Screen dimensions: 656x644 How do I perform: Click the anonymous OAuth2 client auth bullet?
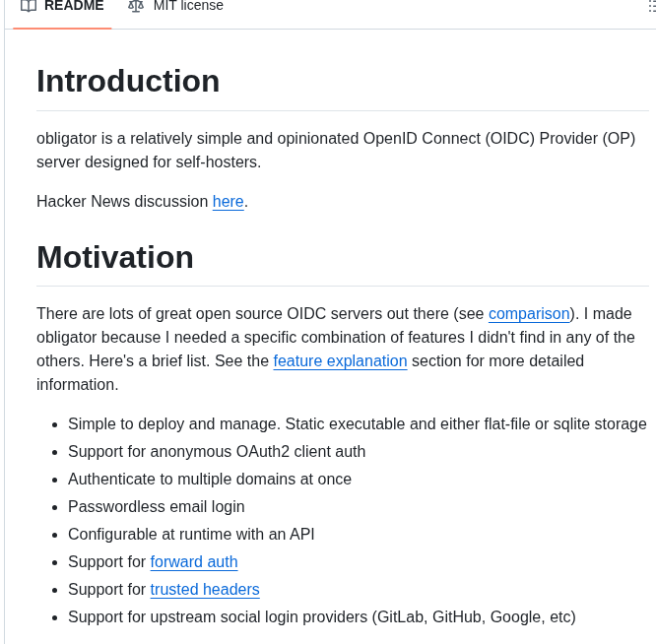click(x=217, y=451)
